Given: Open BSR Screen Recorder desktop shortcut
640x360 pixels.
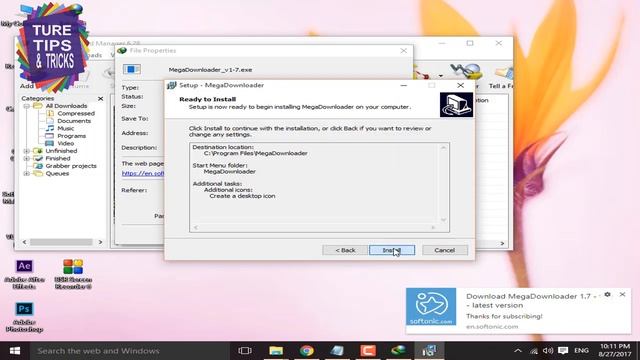Looking at the screenshot, I should 73,274.
